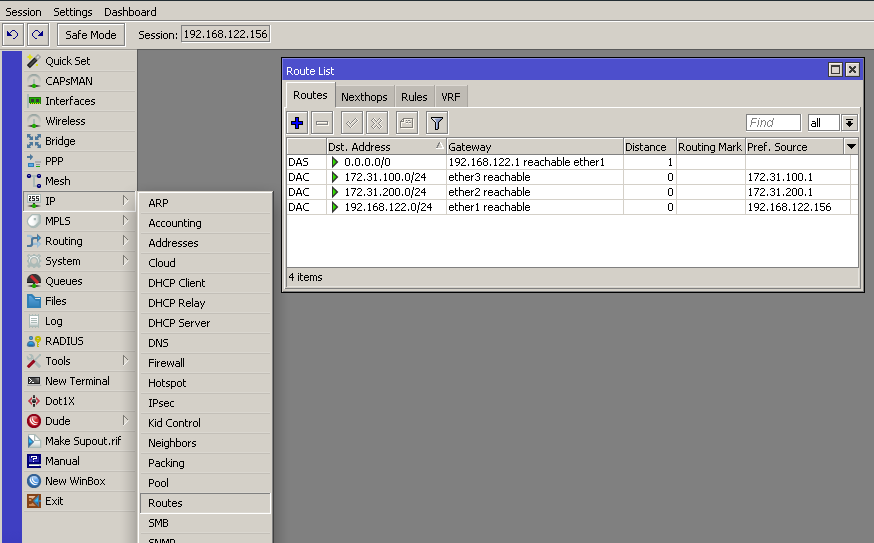The height and width of the screenshot is (543, 874).
Task: Click the Undo arrow icon
Action: [13, 35]
